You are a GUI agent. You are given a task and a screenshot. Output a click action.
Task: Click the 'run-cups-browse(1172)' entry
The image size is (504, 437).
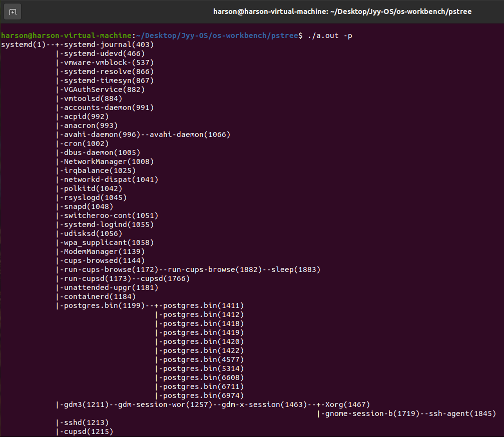111,269
